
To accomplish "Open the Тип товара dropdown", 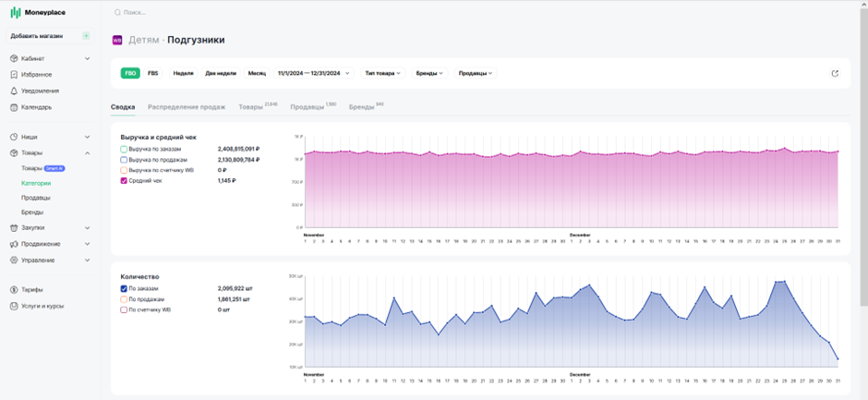I will tap(383, 73).
